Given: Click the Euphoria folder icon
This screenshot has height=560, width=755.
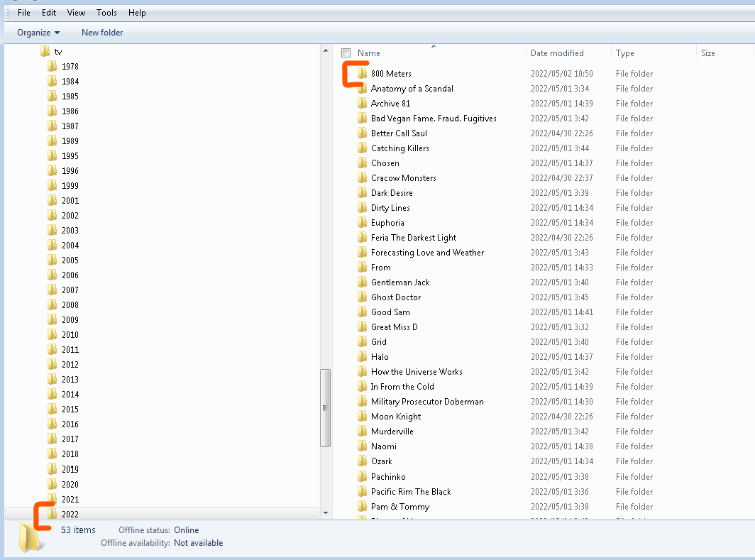Looking at the screenshot, I should point(362,222).
